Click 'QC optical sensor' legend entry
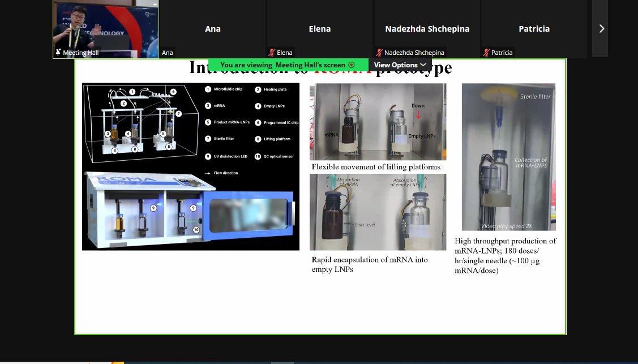The image size is (638, 364). [x=275, y=156]
